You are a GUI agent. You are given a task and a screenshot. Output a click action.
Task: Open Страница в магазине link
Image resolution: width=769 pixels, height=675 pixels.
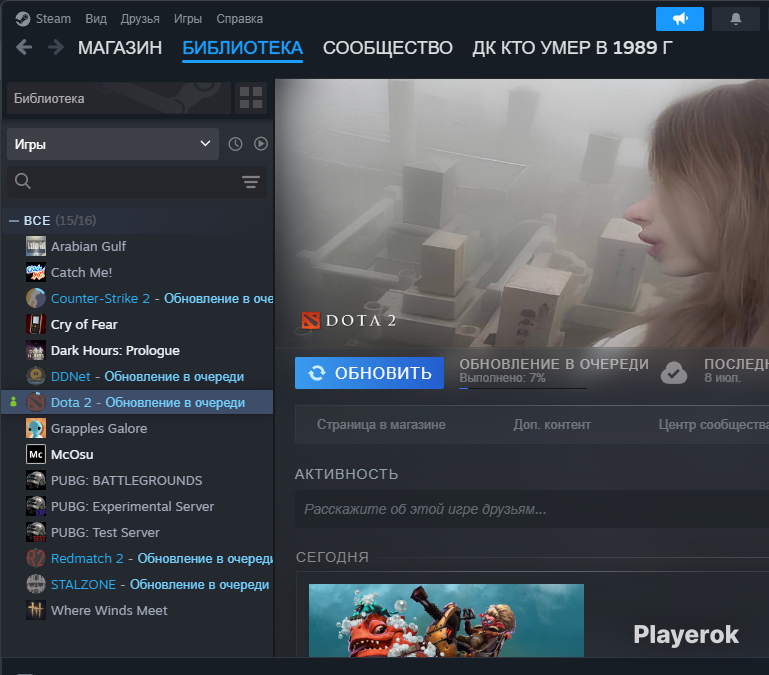(x=381, y=424)
